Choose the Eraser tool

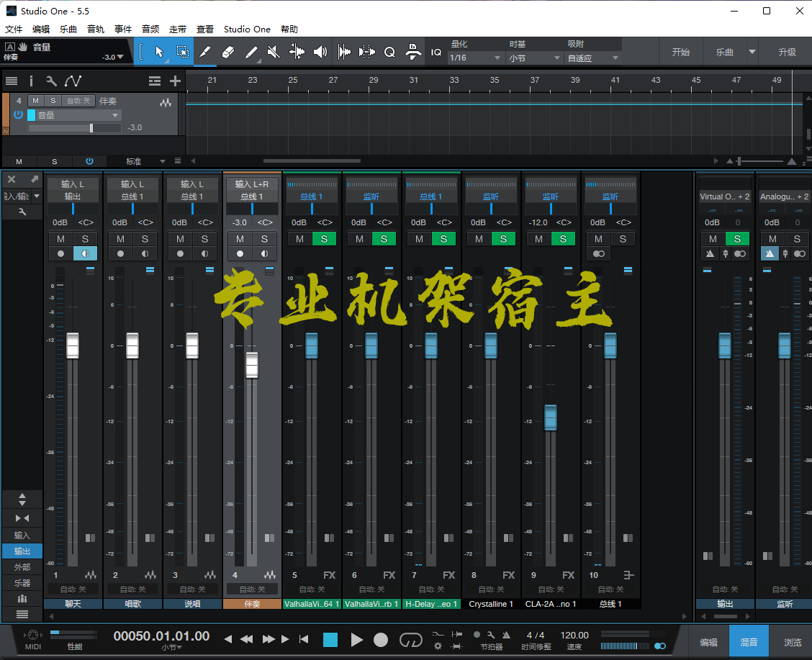(x=228, y=52)
